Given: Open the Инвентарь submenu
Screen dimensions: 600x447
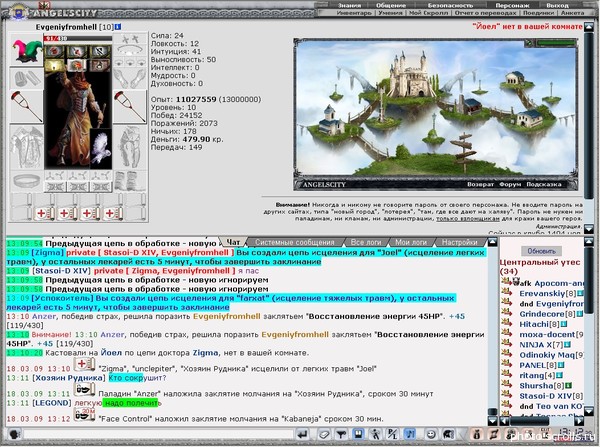Looking at the screenshot, I should point(354,13).
